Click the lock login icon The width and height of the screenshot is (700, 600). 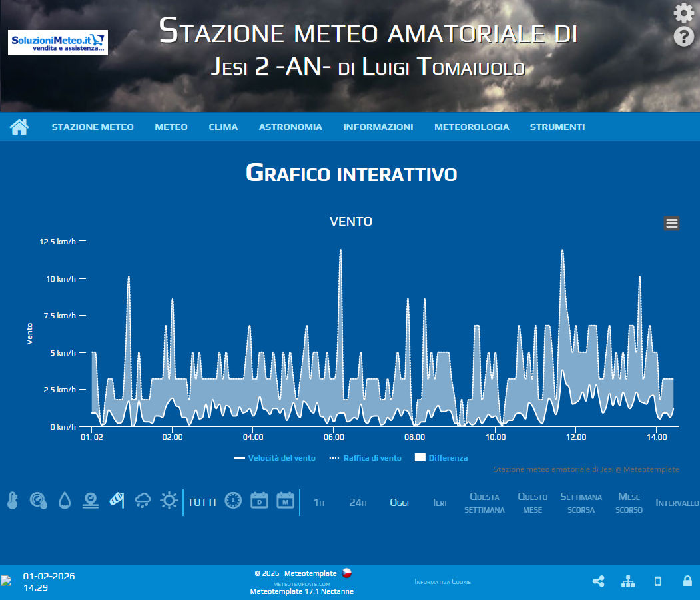[687, 581]
